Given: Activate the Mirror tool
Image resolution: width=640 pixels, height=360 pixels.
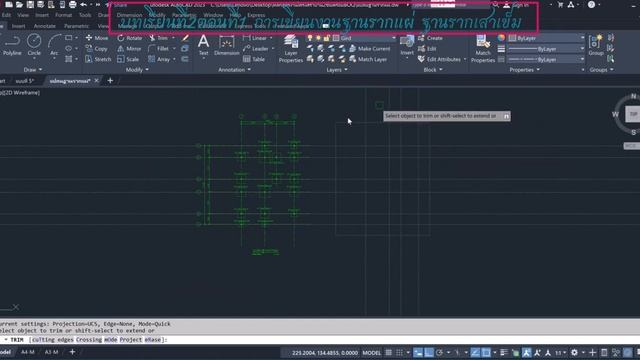Looking at the screenshot, I should pyautogui.click(x=129, y=49).
